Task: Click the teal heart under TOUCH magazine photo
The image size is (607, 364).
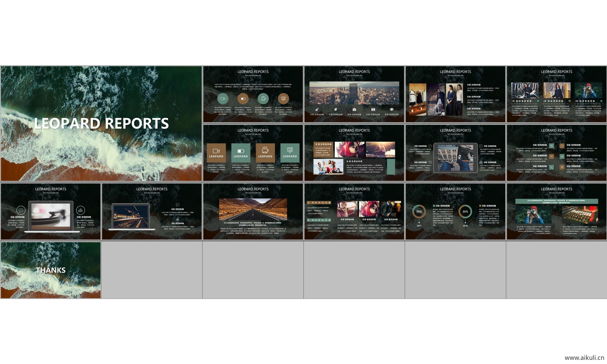Action: 538,101
